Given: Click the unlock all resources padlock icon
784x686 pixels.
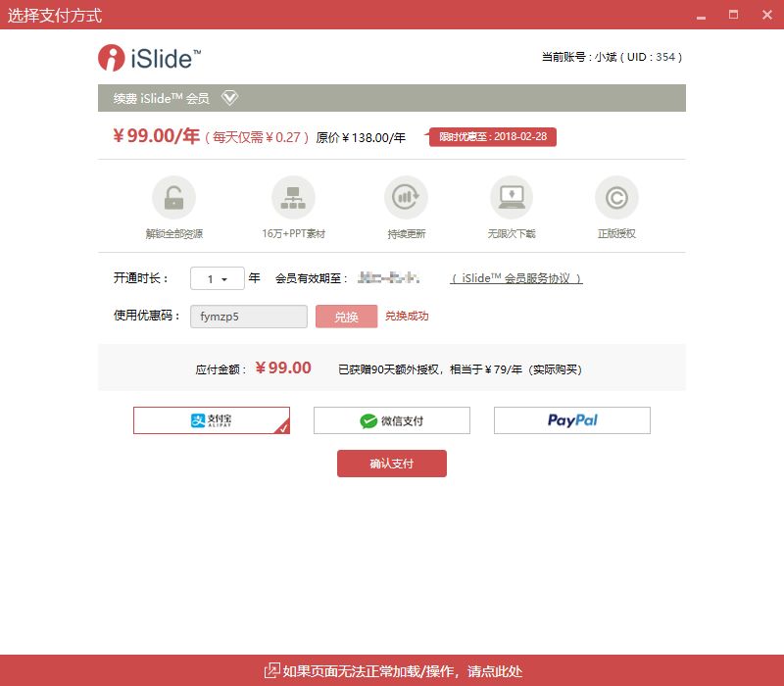Looking at the screenshot, I should pos(174,198).
